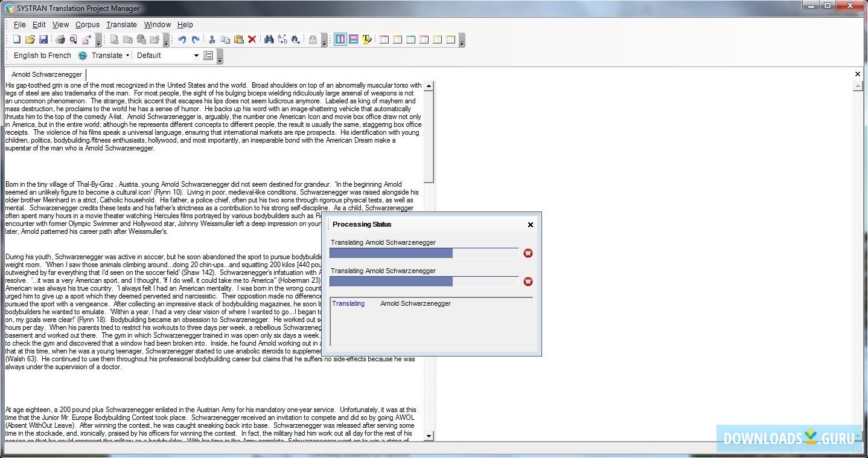The width and height of the screenshot is (868, 458).
Task: Expand the edit toolbar overflow arrow after the padlock
Action: [324, 41]
